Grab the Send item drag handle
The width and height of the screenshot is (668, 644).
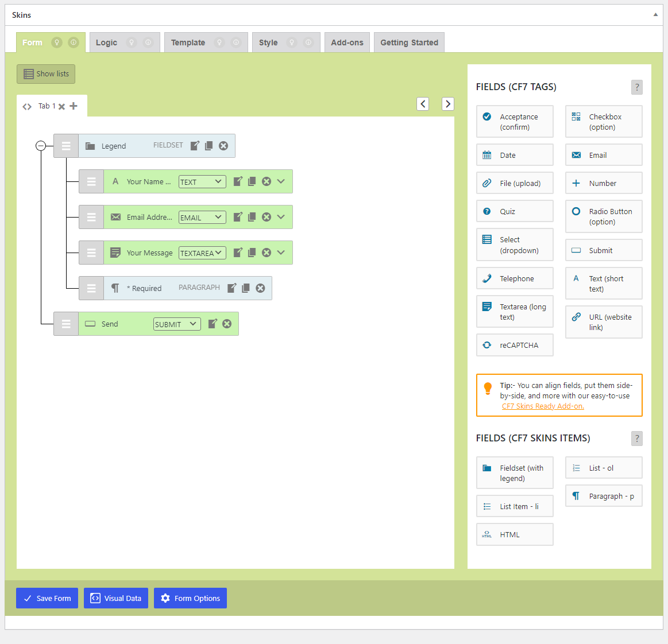[x=66, y=324]
